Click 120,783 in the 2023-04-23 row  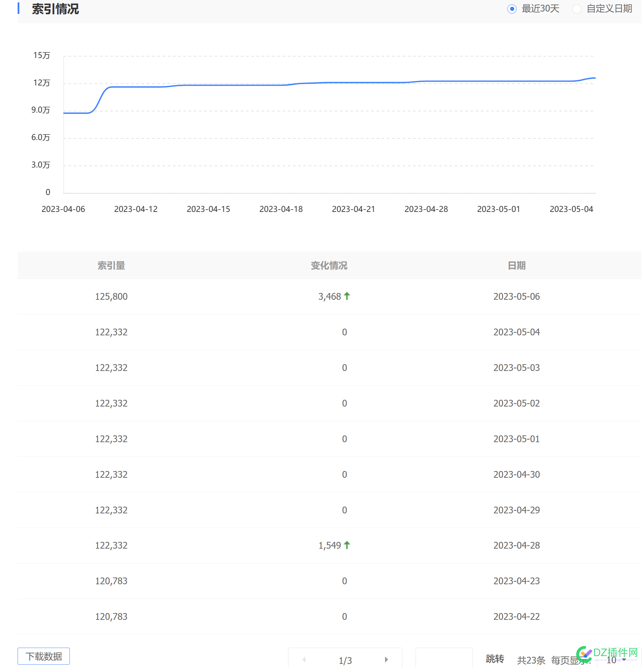coord(111,581)
